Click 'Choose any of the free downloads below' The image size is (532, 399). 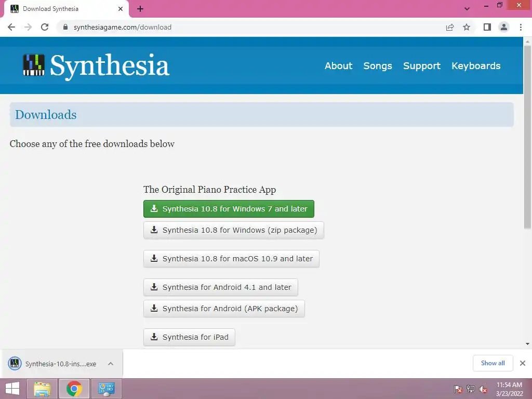coord(92,144)
